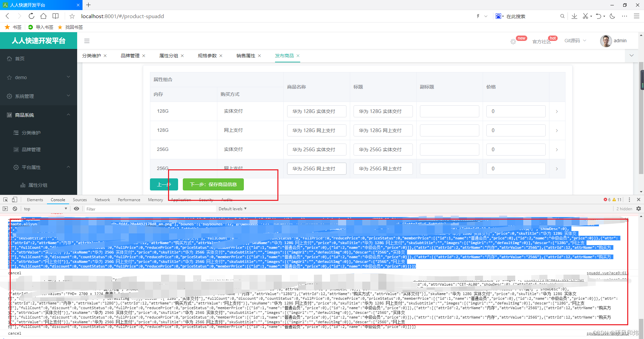Open the reading mode book icon
The width and height of the screenshot is (644, 339).
56,16
